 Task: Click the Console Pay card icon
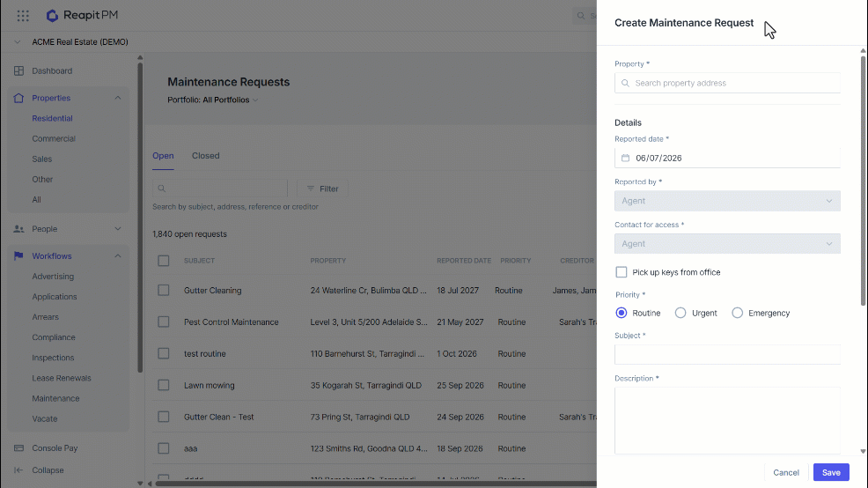[x=18, y=448]
